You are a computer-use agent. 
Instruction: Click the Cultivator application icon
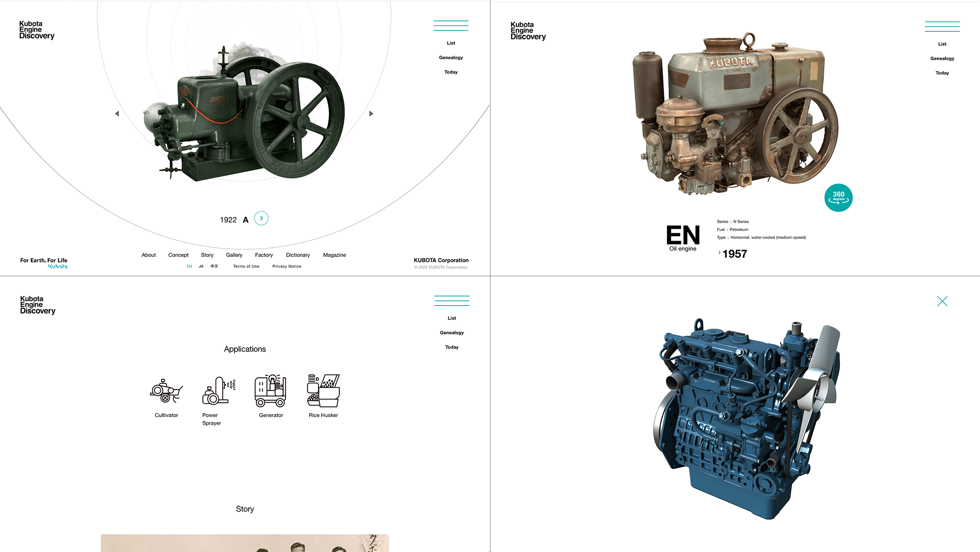tap(166, 391)
